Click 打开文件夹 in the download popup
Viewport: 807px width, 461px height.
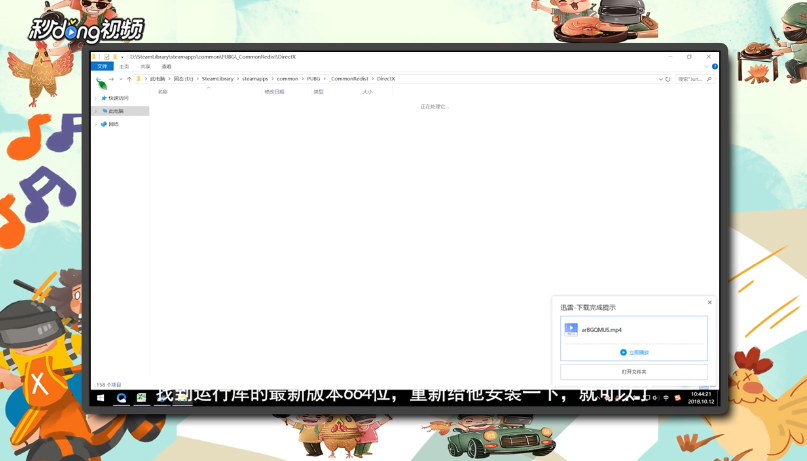point(634,371)
